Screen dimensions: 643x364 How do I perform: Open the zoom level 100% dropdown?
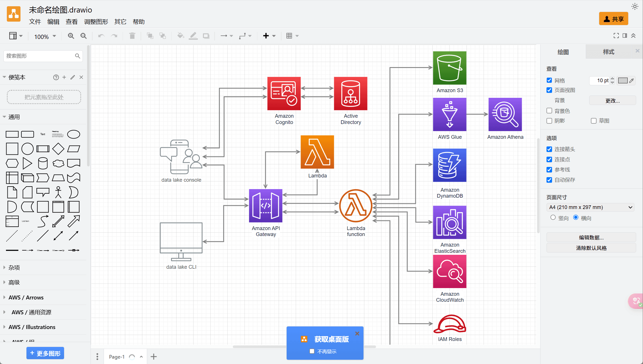click(44, 36)
